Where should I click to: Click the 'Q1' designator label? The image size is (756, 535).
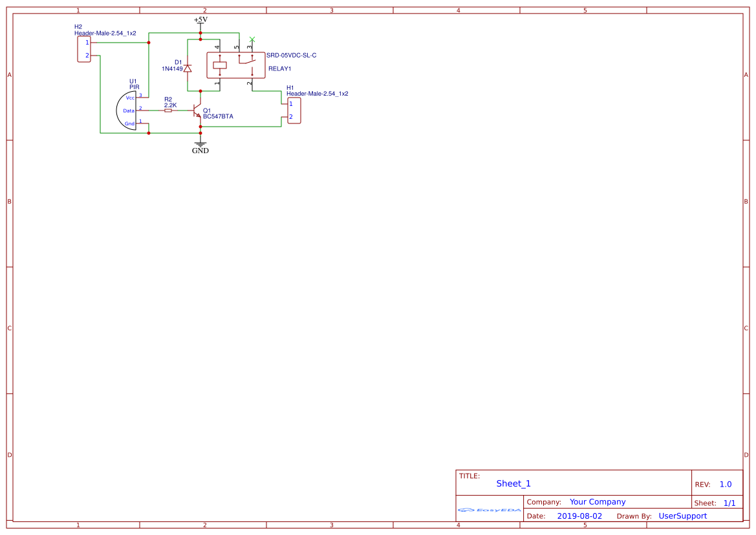(x=207, y=110)
